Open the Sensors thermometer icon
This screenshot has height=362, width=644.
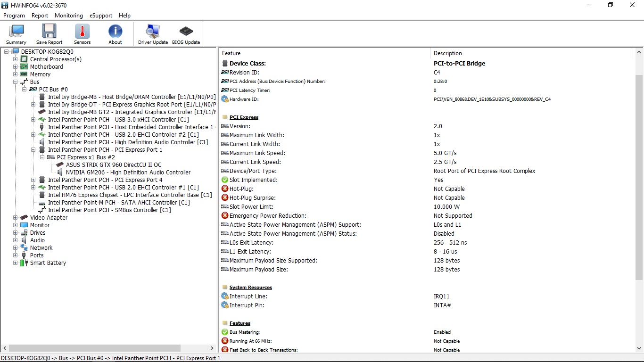[82, 31]
